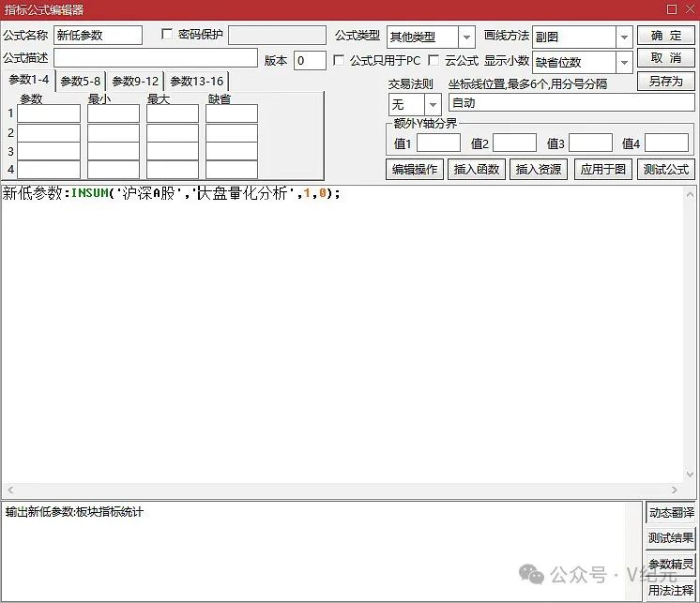Click row 3 最小 field
The height and width of the screenshot is (603, 700).
[114, 151]
